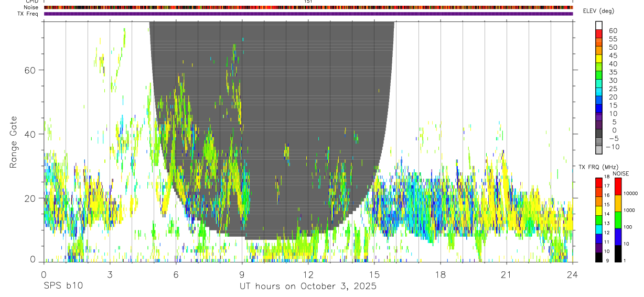Click the black bottom segment of TX FRQ legend

[x=599, y=258]
